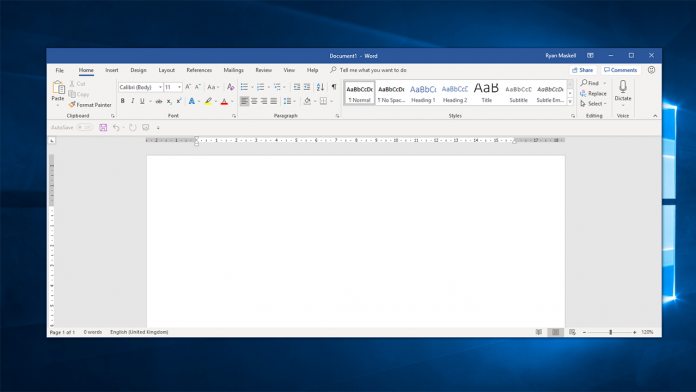
Task: Open the Review tab
Action: point(263,70)
